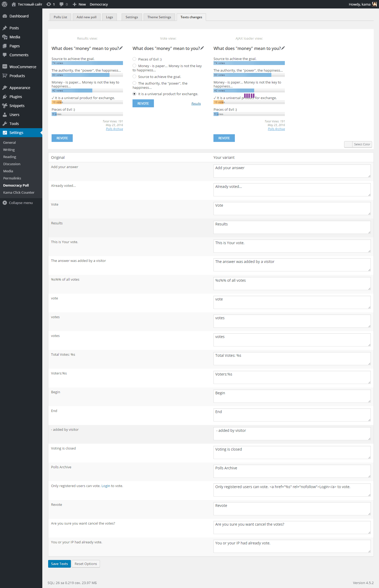The width and height of the screenshot is (379, 588).
Task: Click the Reset Options button
Action: pyautogui.click(x=86, y=564)
